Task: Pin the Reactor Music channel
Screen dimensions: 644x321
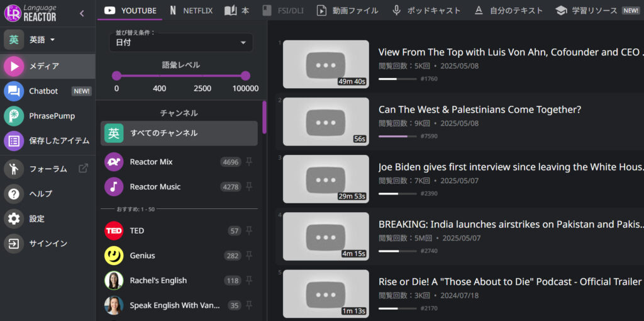Action: (249, 186)
